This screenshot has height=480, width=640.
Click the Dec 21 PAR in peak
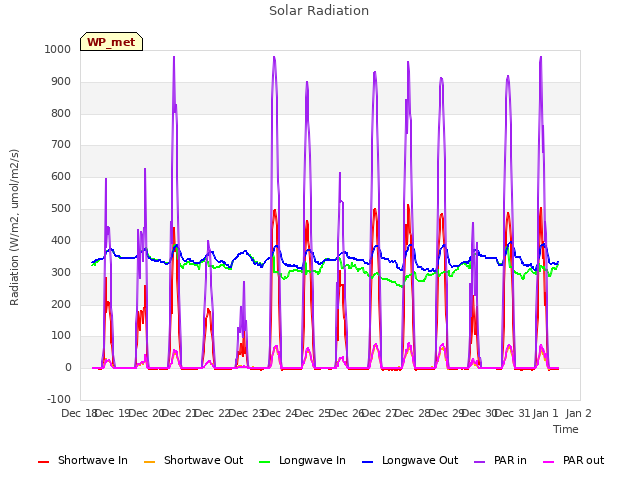point(174,57)
